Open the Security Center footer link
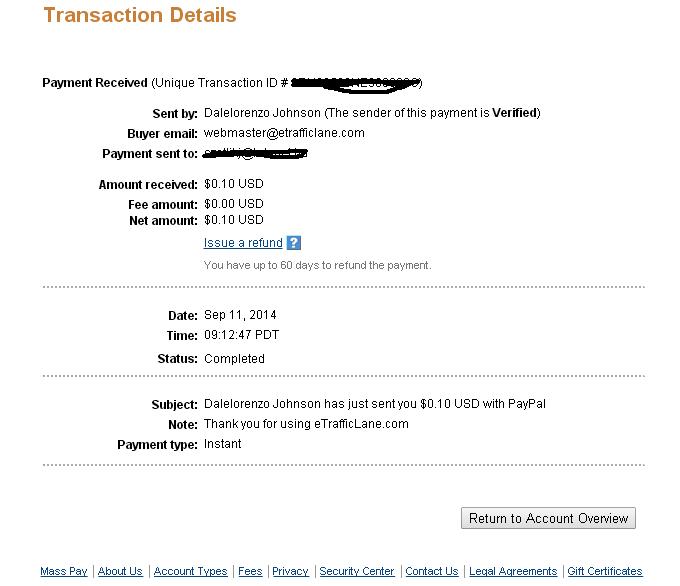 (357, 571)
